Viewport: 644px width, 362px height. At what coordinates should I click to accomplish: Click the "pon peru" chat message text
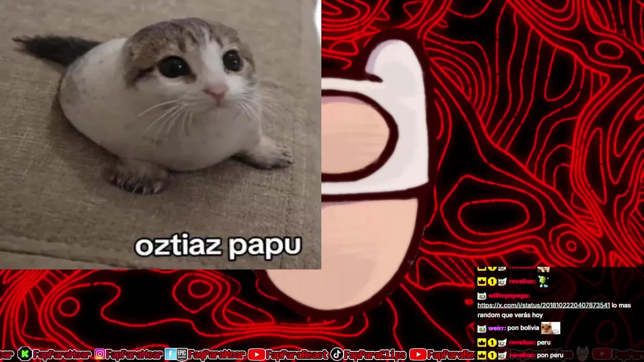550,355
